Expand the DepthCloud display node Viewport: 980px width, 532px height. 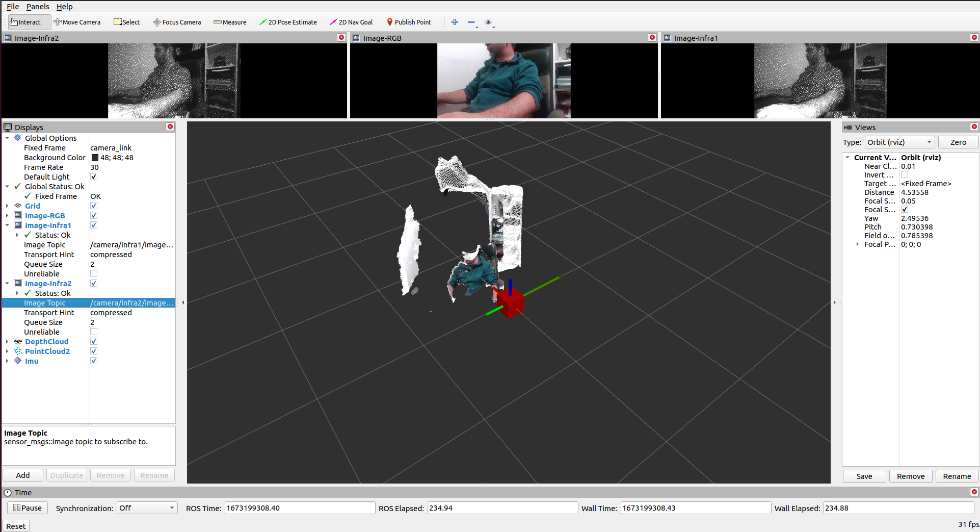point(7,342)
